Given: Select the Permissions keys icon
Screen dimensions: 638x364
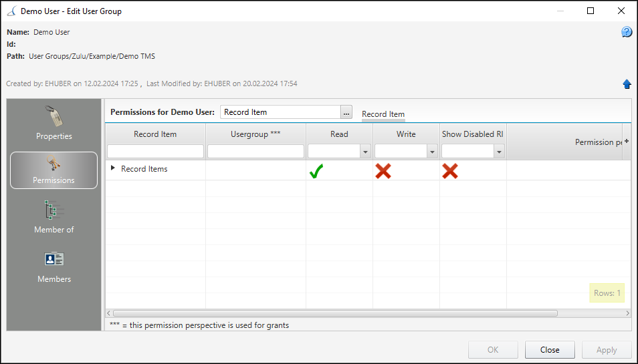Looking at the screenshot, I should coord(54,164).
